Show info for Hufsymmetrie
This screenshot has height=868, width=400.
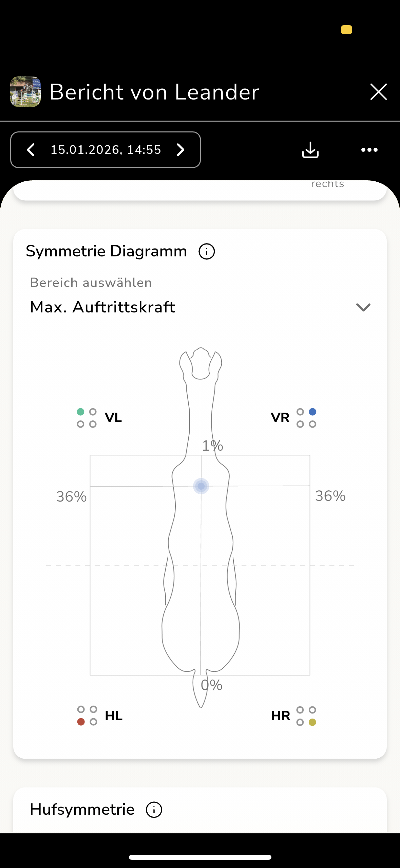154,810
